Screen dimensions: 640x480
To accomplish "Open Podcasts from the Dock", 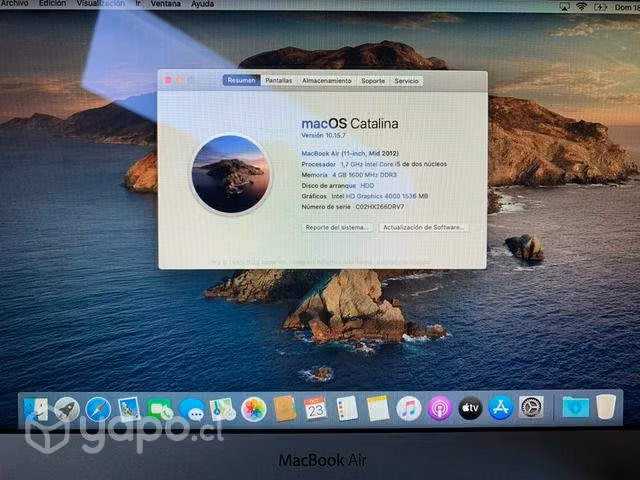I will click(440, 408).
